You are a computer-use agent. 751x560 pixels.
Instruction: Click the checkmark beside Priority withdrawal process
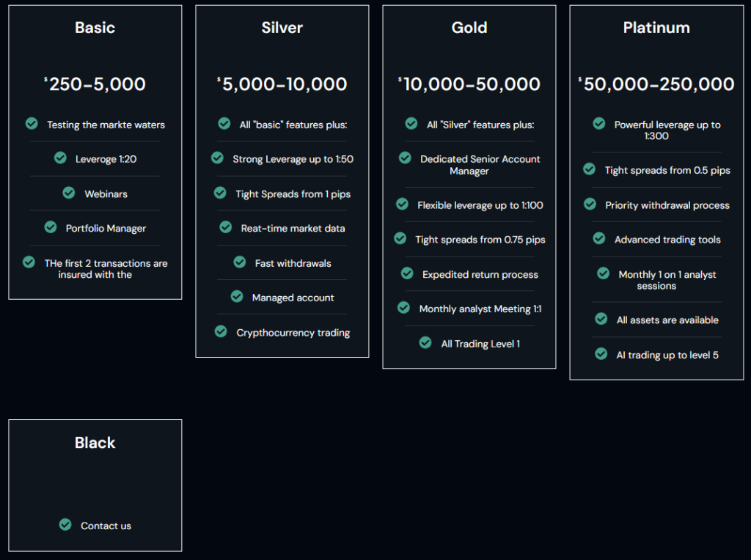[590, 204]
